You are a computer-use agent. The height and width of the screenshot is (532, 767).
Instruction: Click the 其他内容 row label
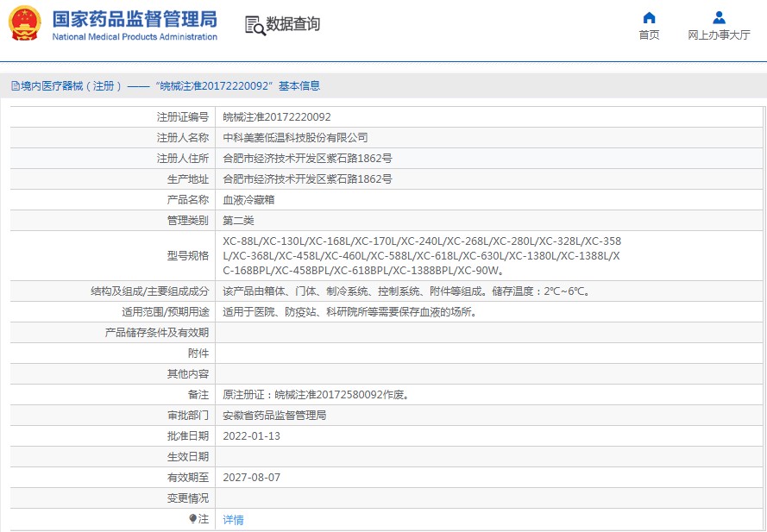click(x=188, y=374)
